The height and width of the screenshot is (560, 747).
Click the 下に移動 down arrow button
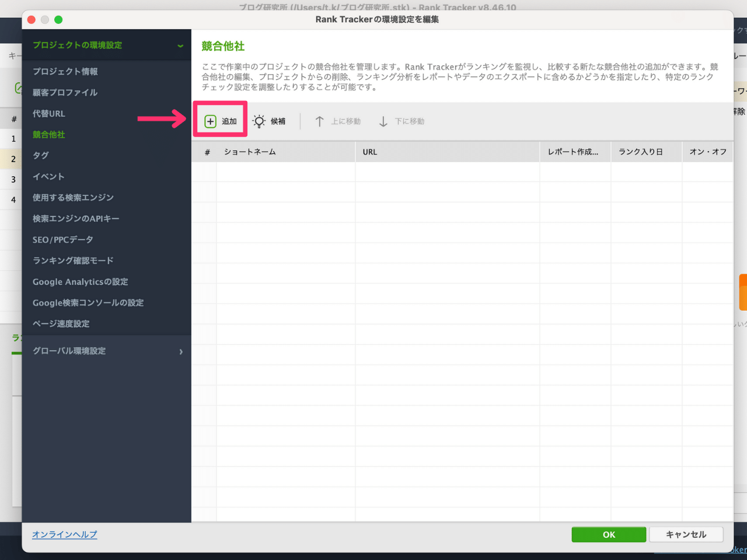402,121
